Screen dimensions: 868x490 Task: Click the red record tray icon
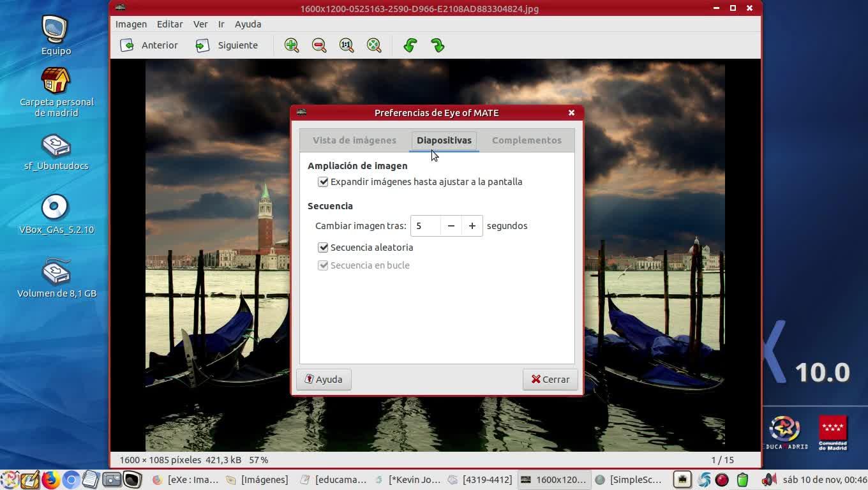point(722,480)
